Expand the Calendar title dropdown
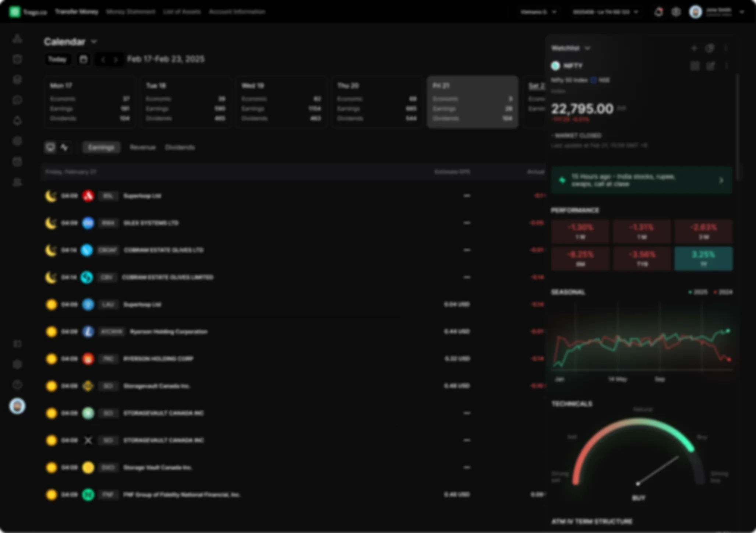 94,42
